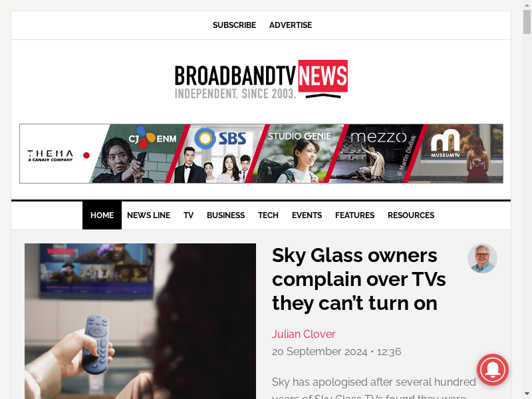Click the Mezzo logo in banner
This screenshot has height=399, width=532.
tap(378, 137)
